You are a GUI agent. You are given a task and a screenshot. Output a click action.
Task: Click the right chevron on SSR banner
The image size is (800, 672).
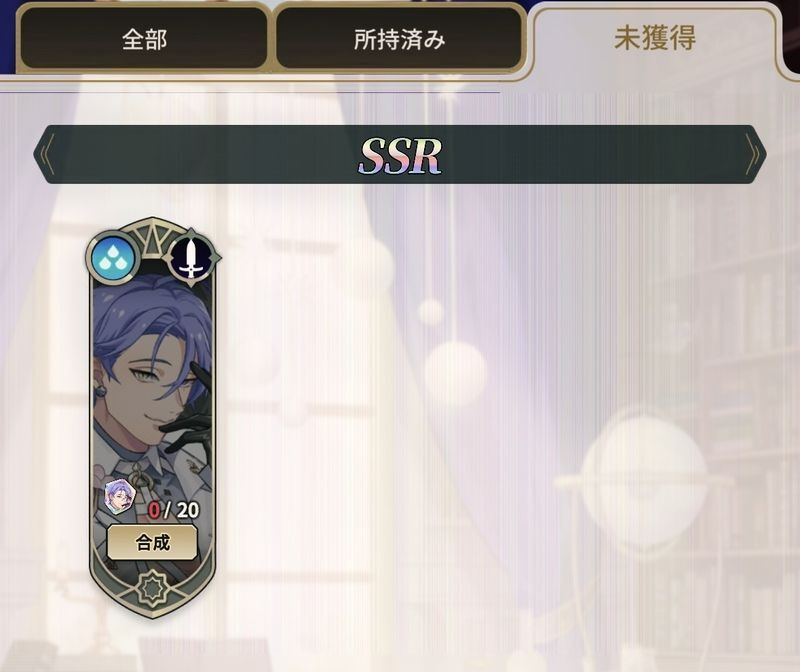click(x=756, y=154)
